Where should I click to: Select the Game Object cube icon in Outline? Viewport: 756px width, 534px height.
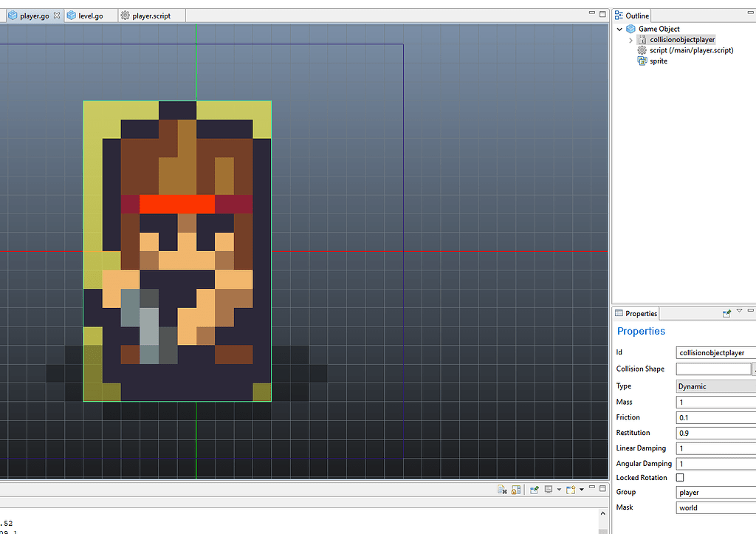pyautogui.click(x=630, y=29)
